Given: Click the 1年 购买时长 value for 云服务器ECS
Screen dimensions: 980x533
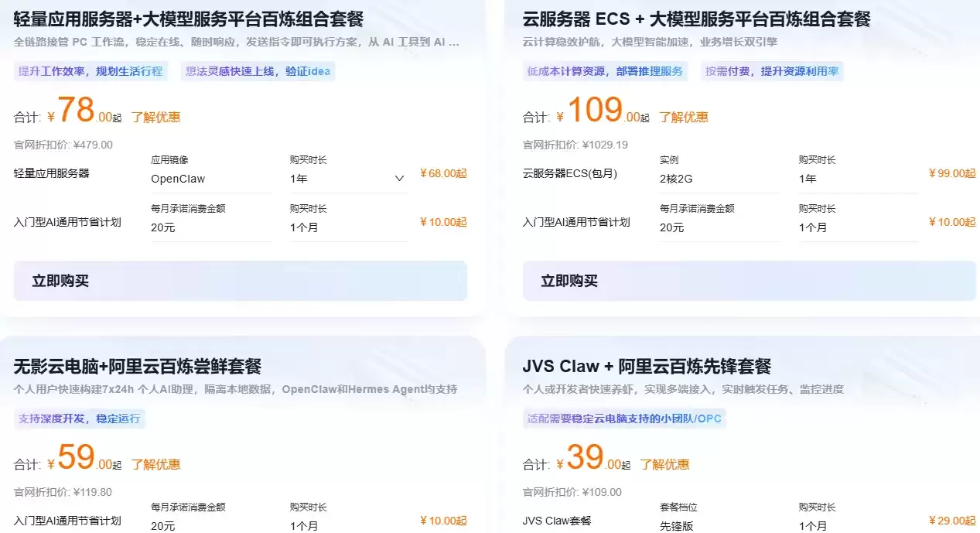Looking at the screenshot, I should [808, 179].
